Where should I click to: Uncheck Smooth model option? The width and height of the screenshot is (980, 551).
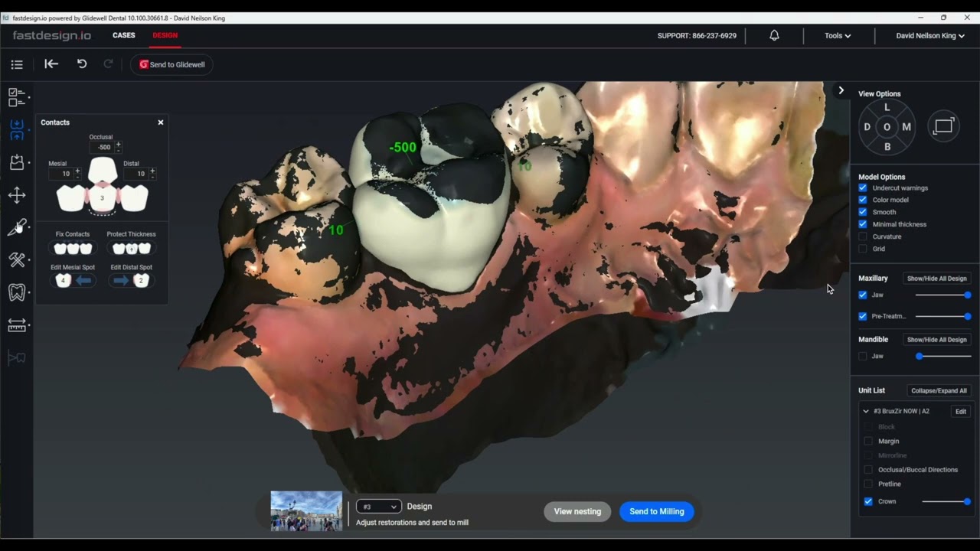[863, 212]
